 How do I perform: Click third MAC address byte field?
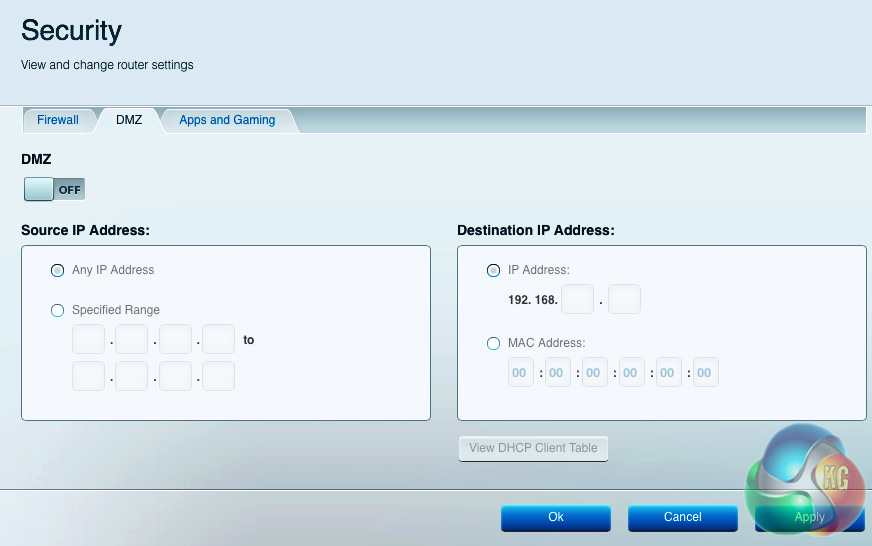click(594, 372)
